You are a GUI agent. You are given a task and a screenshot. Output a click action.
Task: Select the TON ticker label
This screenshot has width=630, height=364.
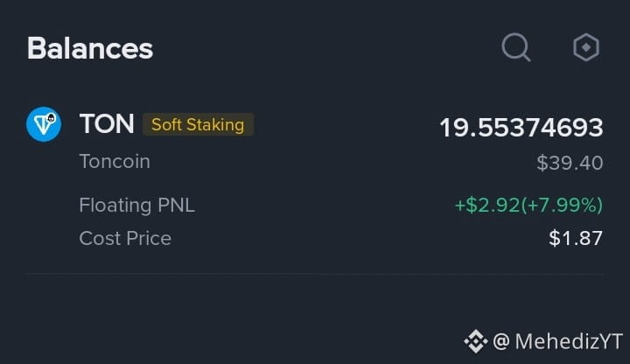pos(107,123)
